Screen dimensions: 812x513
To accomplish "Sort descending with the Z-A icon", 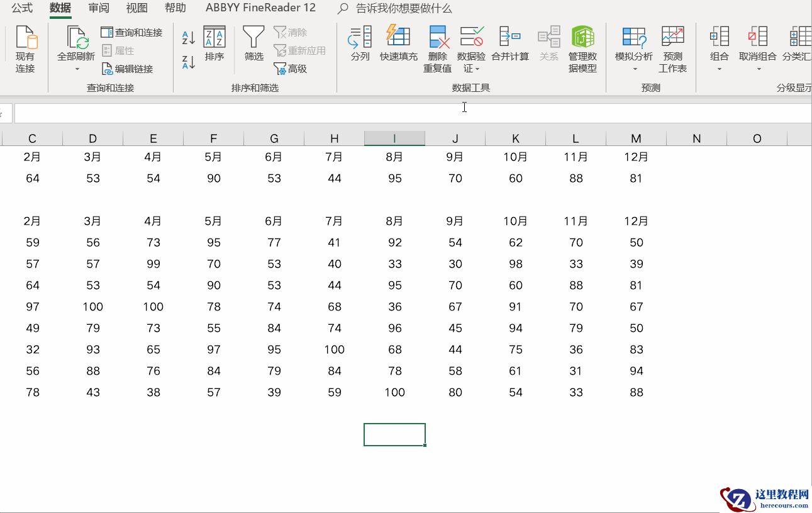I will click(x=188, y=62).
